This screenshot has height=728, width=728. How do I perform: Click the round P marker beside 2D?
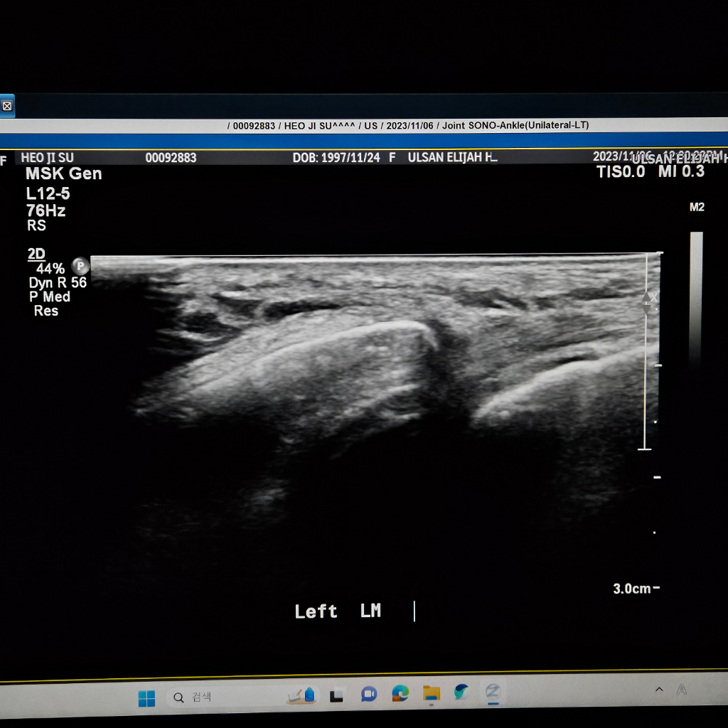pos(81,267)
